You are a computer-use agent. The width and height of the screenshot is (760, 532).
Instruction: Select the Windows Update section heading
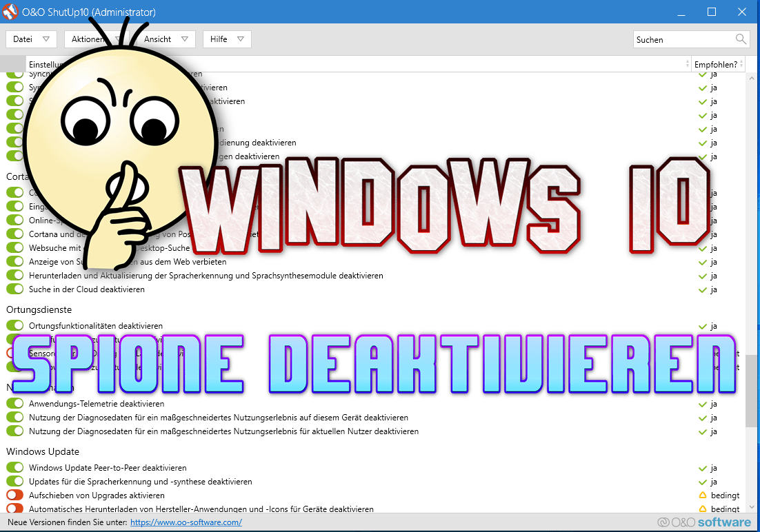click(43, 451)
